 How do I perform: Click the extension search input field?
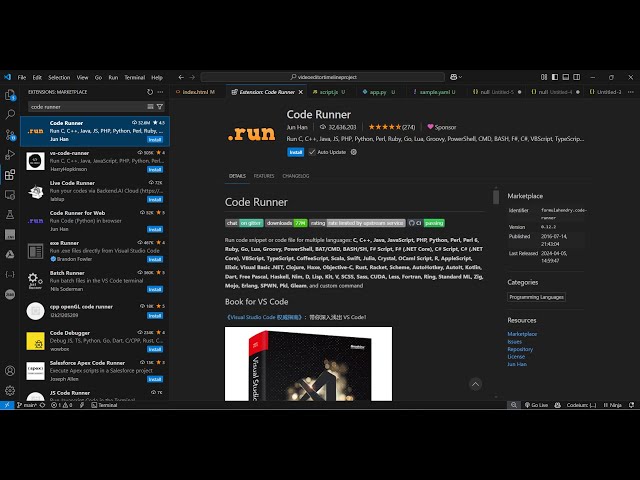tap(85, 106)
